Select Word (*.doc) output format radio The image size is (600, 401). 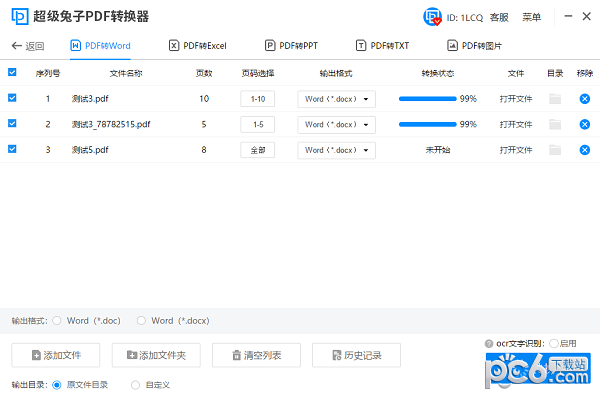pos(57,321)
